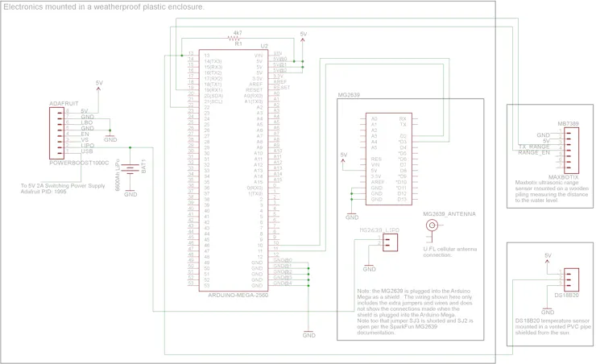Select the 6600Ah LiPo battery label
This screenshot has width=596, height=364.
point(118,176)
